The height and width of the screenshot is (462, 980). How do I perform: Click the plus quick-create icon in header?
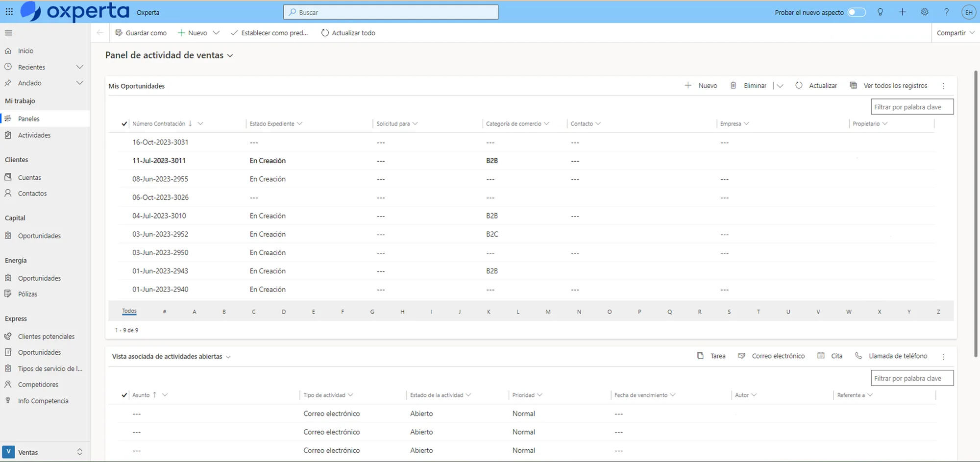[902, 12]
